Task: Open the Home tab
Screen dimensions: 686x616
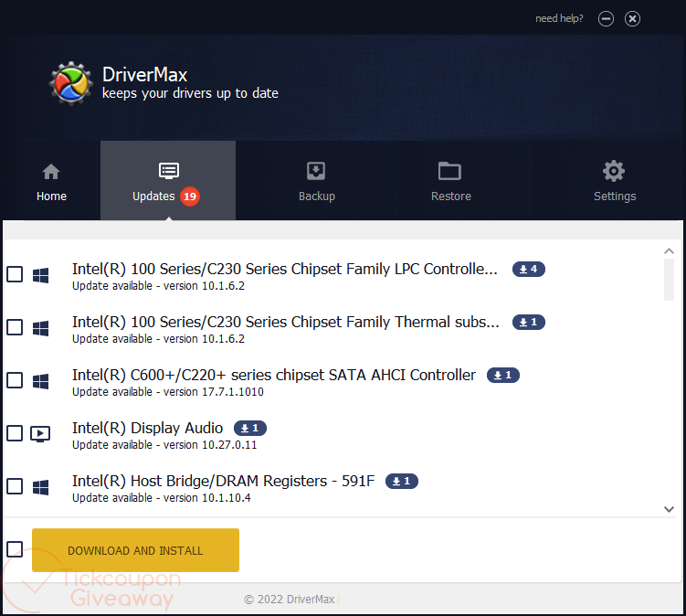Action: click(x=51, y=181)
